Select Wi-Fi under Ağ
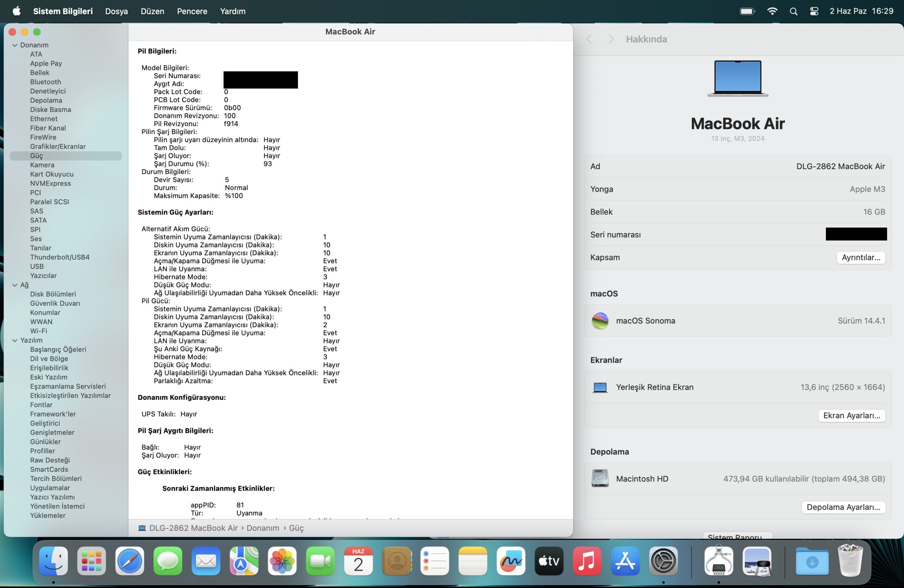904x588 pixels. pos(38,331)
